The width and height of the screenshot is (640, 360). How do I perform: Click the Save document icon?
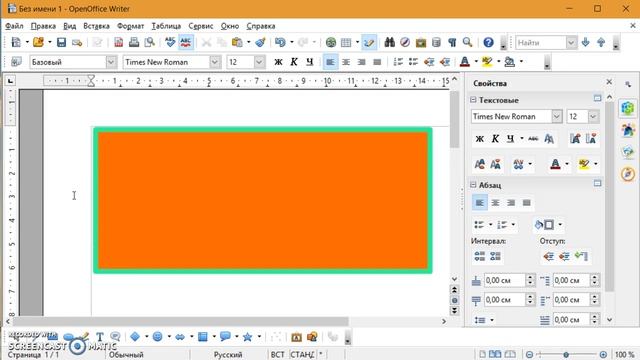coord(61,42)
